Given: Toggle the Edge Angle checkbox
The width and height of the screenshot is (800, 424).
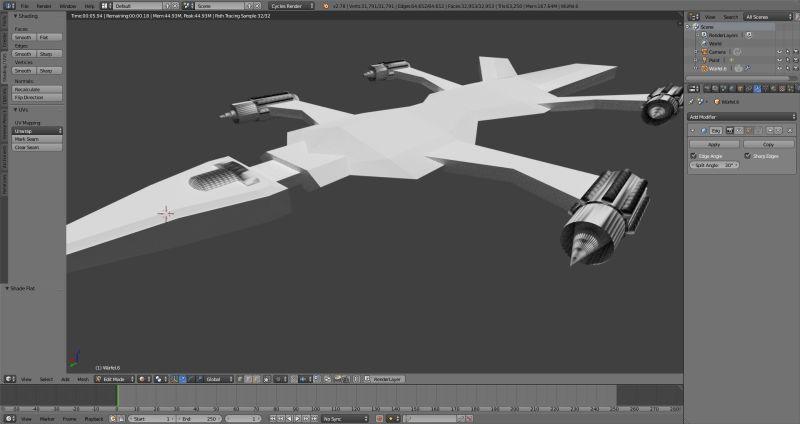Looking at the screenshot, I should pyautogui.click(x=693, y=156).
